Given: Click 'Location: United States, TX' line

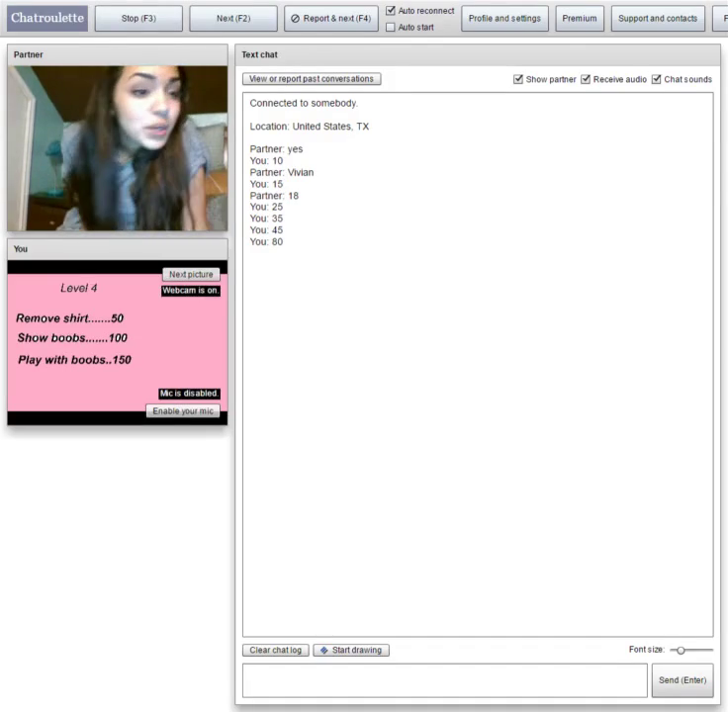Looking at the screenshot, I should click(310, 127).
